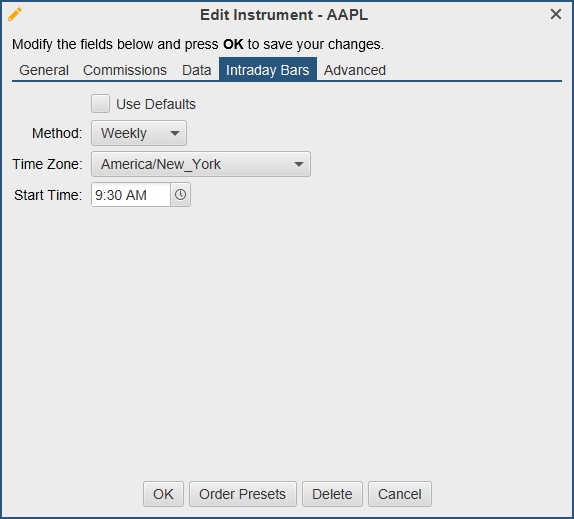The width and height of the screenshot is (574, 519).
Task: Open the Commissions tab
Action: pos(125,70)
